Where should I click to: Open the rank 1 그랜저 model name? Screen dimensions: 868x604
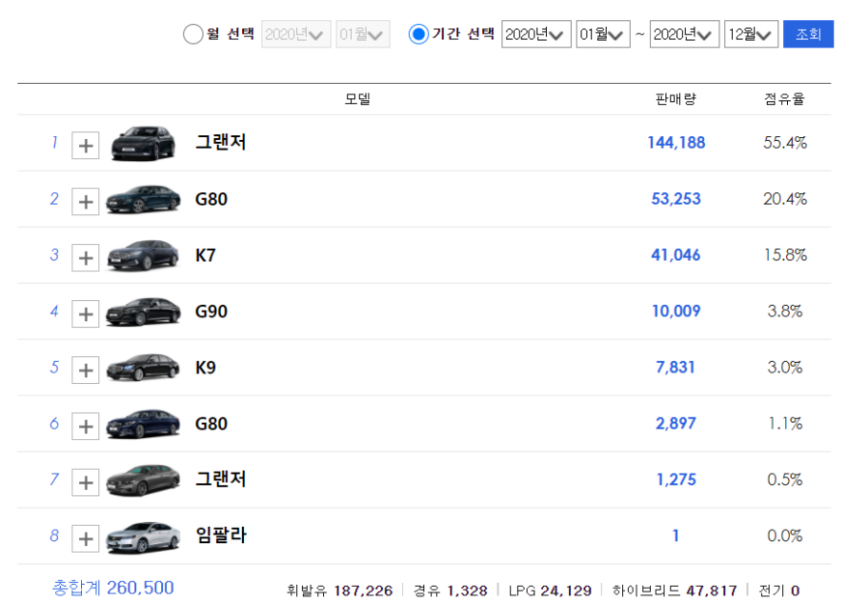pos(220,142)
